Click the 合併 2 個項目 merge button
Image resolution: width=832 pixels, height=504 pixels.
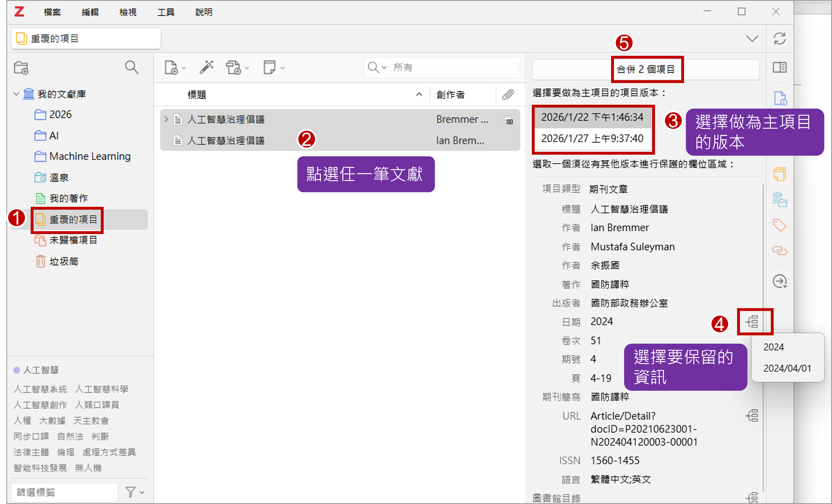click(x=645, y=69)
